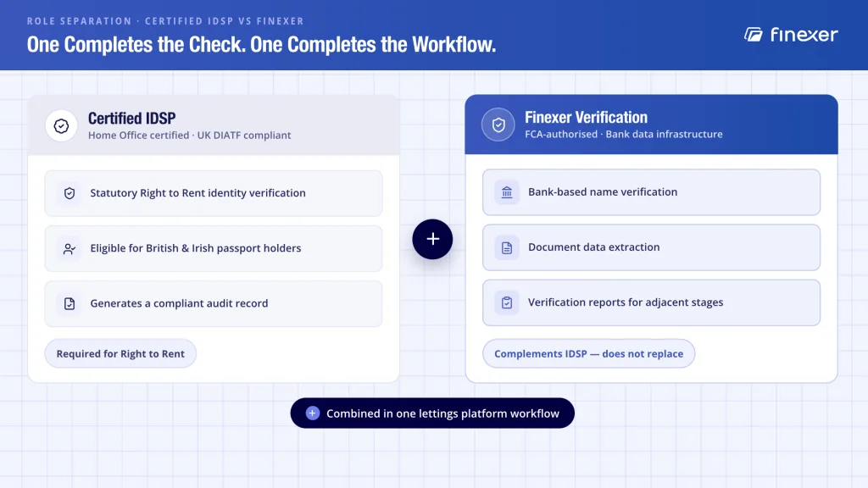Click the Certified IDSP checkmark badge icon
This screenshot has width=868, height=488.
pos(61,125)
